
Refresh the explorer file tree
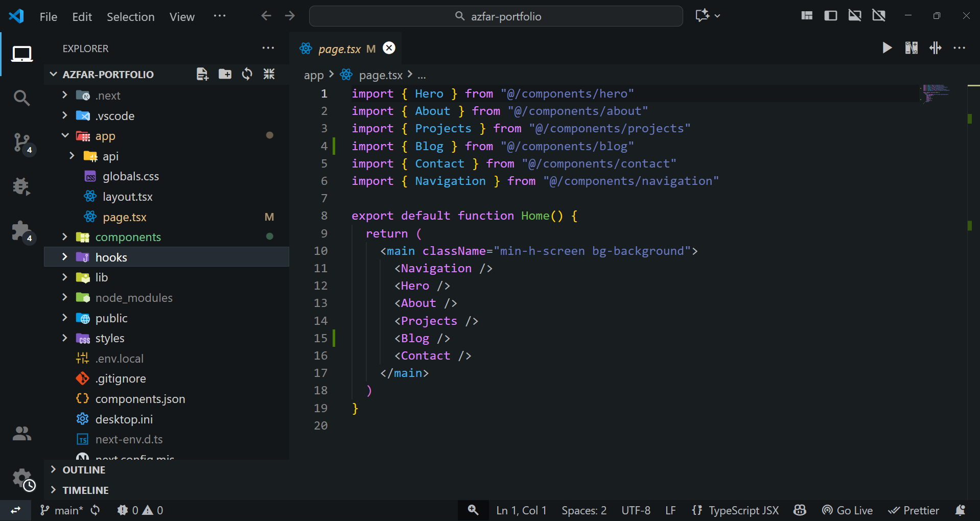247,74
